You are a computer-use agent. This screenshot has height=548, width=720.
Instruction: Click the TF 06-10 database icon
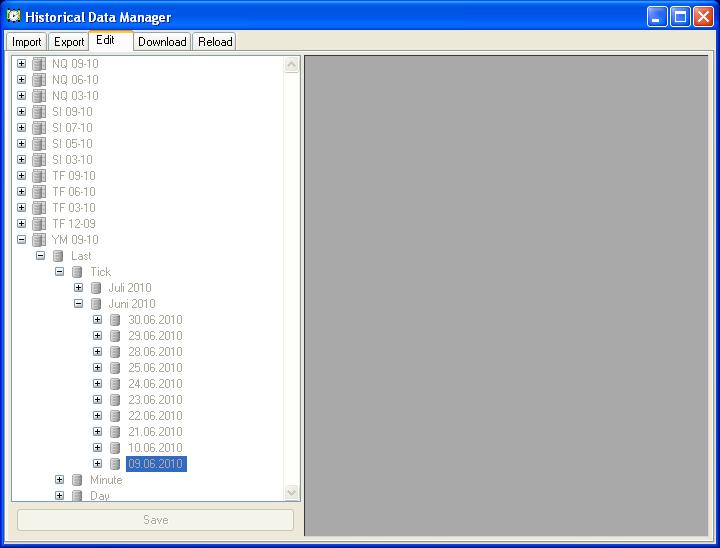coord(39,192)
